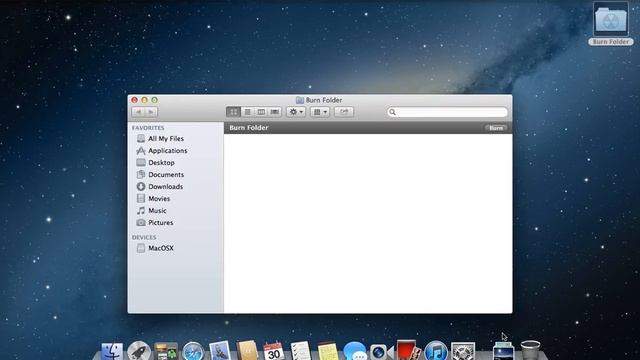The image size is (640, 360).
Task: Open Finder from the Dock
Action: (112, 351)
